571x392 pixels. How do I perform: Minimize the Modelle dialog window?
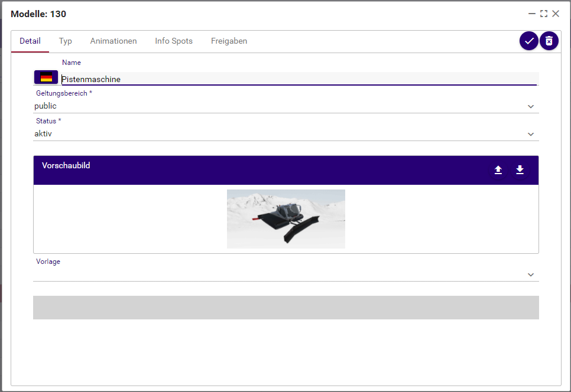point(532,14)
